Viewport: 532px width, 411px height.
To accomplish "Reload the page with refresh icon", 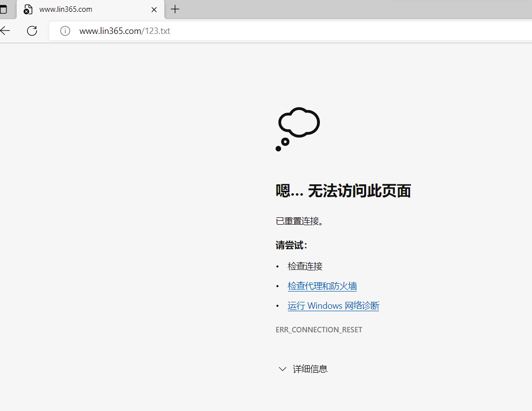I will (32, 31).
